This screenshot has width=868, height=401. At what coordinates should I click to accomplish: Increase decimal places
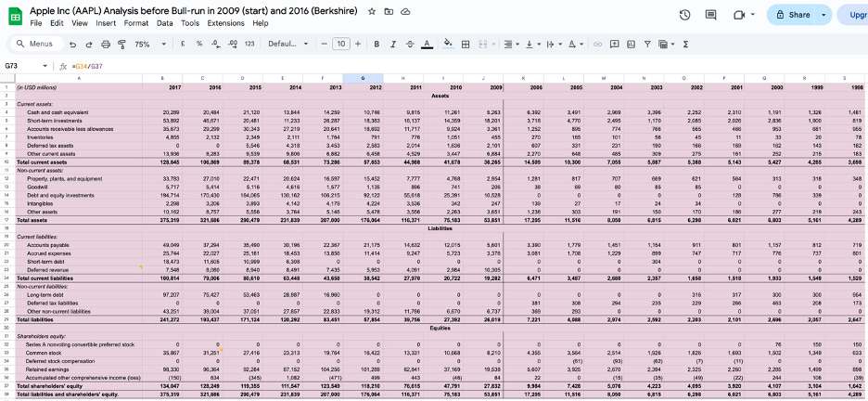click(x=233, y=44)
